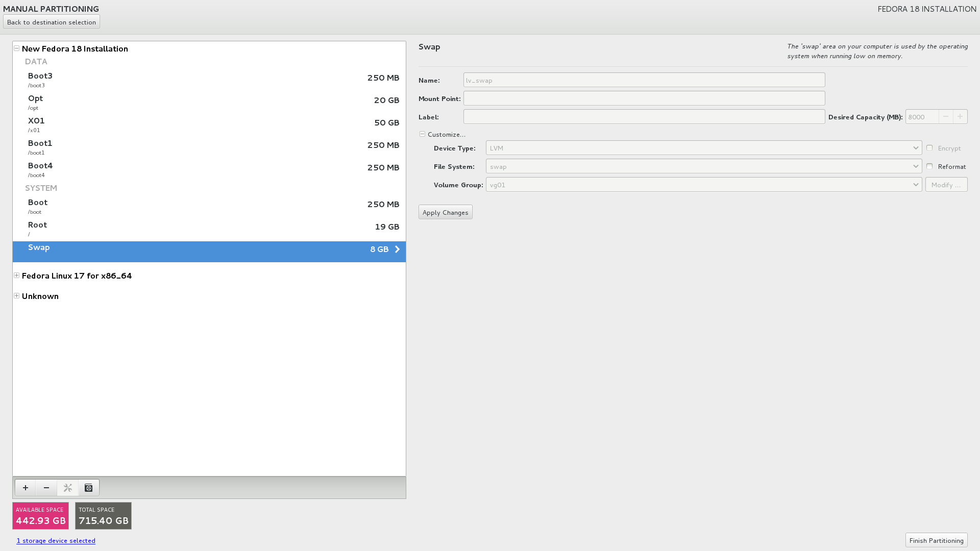Screen dimensions: 980x551
Task: Select the Opt /opt partition row
Action: coord(209,102)
